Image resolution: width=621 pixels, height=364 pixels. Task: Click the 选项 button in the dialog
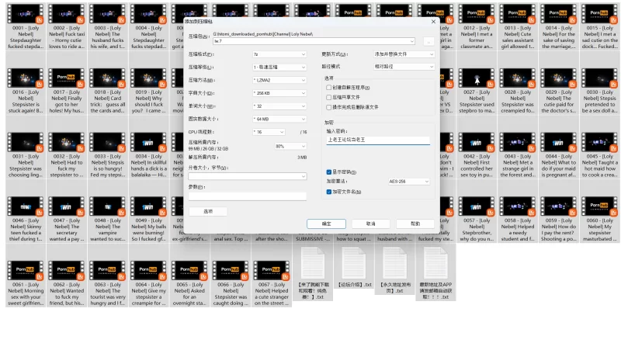pyautogui.click(x=208, y=212)
